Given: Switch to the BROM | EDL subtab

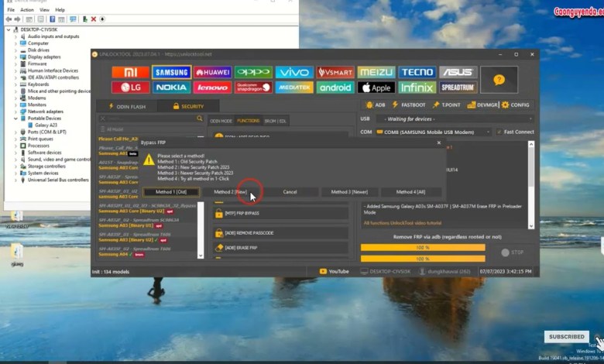Looking at the screenshot, I should [x=275, y=121].
